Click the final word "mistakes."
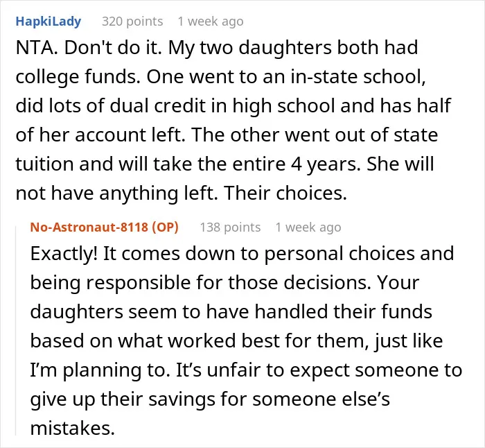 [72, 428]
